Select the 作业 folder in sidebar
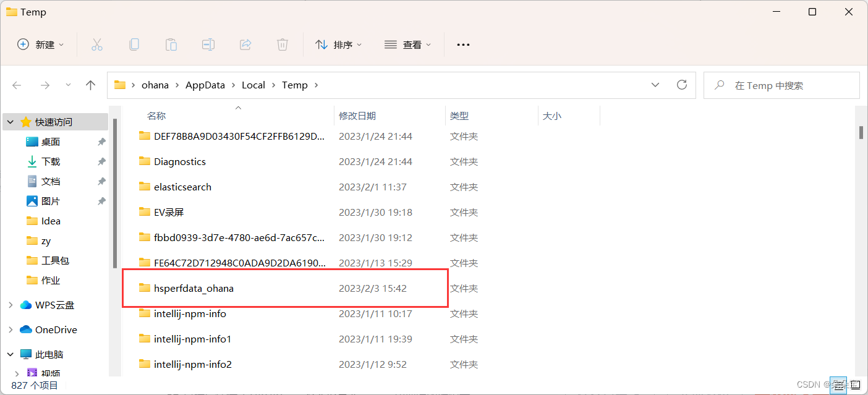Image resolution: width=868 pixels, height=395 pixels. [51, 280]
